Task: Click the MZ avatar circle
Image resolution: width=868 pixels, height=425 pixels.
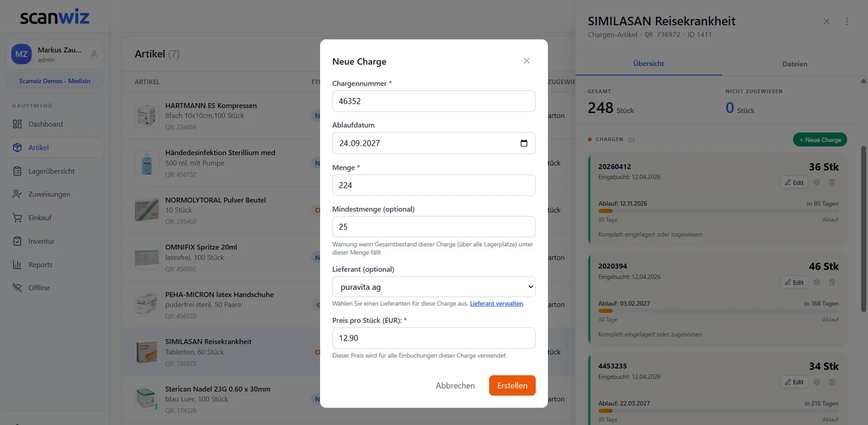Action: tap(22, 54)
